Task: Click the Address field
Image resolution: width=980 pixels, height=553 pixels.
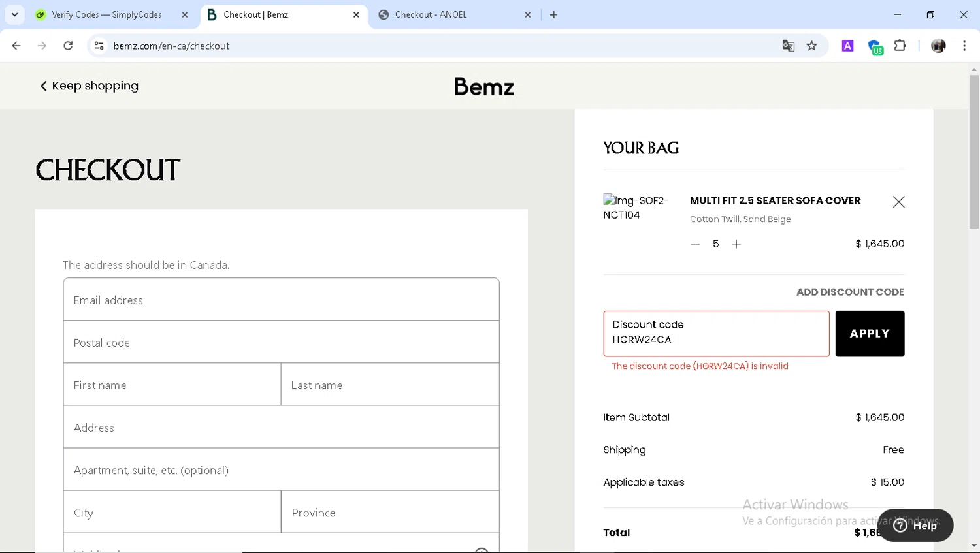Action: [x=281, y=427]
